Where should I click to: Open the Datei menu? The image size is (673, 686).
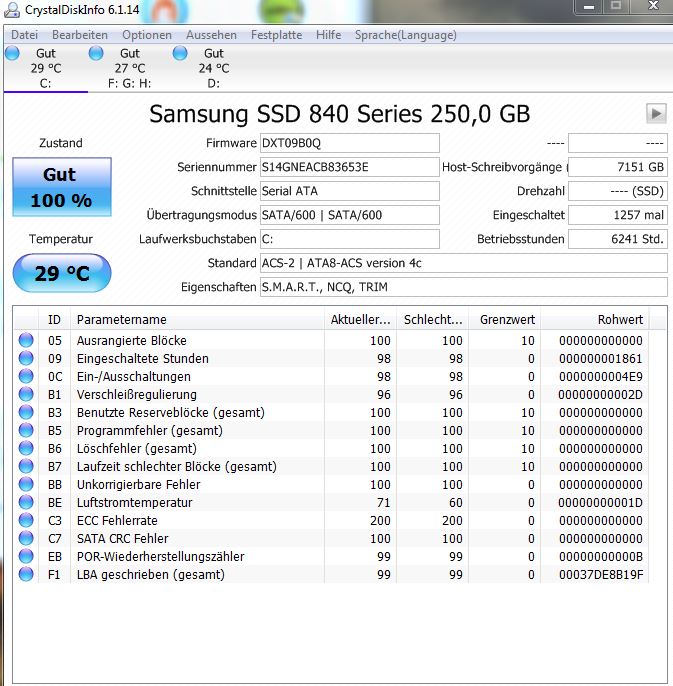point(25,35)
